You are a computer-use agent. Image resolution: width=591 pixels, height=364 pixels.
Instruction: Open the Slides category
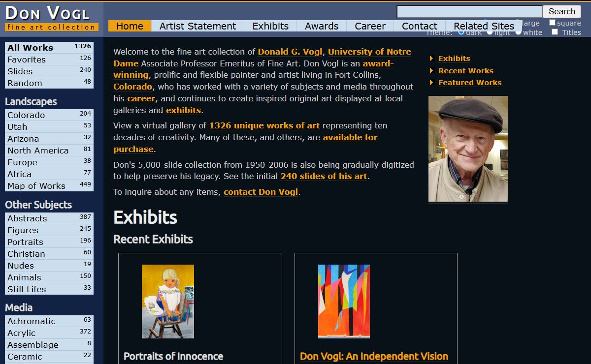click(x=49, y=71)
